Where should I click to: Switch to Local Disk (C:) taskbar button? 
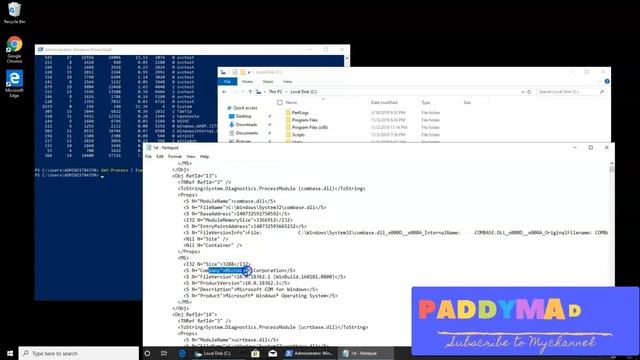click(218, 353)
